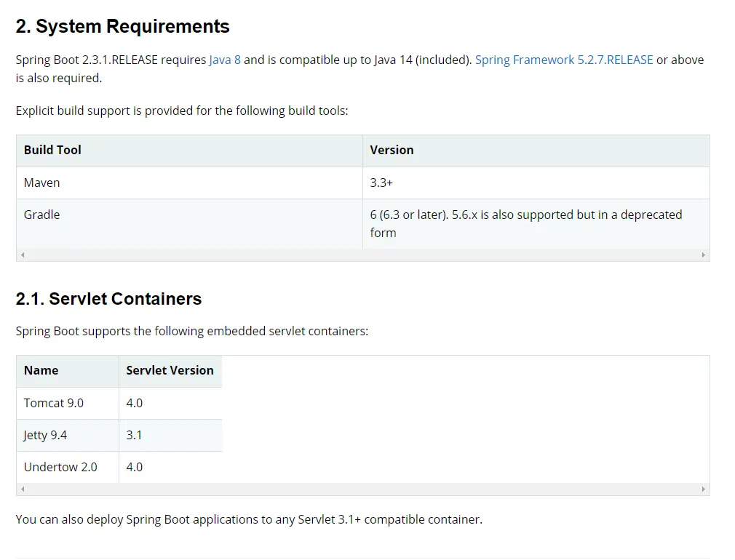The height and width of the screenshot is (560, 735).
Task: Click right scroll arrow under build tools table
Action: click(x=703, y=255)
